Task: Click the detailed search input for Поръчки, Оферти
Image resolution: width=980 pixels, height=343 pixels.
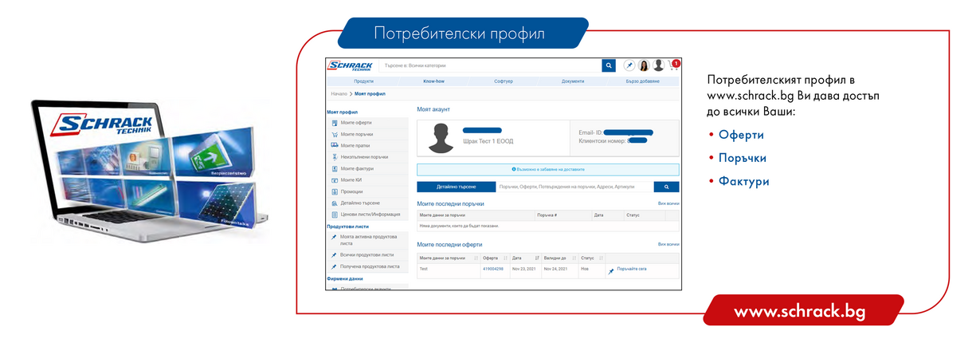Action: 574,187
